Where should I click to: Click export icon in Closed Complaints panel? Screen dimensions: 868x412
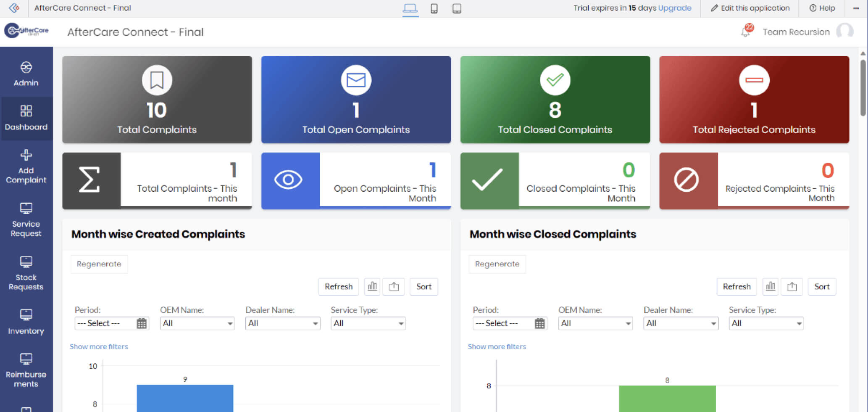coord(792,287)
